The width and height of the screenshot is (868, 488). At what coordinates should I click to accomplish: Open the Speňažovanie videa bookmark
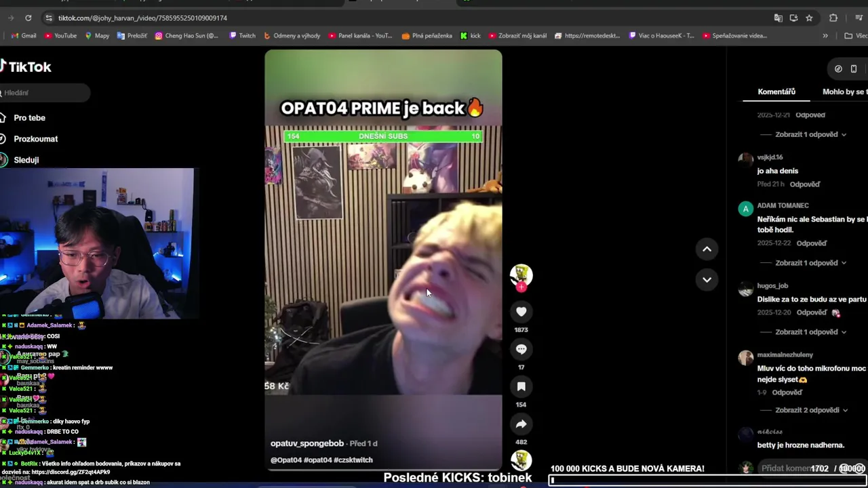pyautogui.click(x=734, y=35)
